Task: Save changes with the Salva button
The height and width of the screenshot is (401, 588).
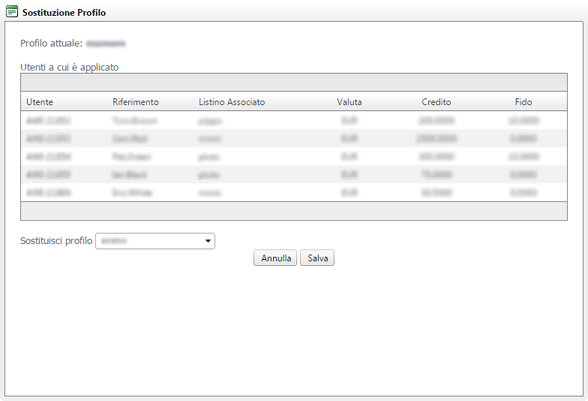Action: [x=317, y=258]
